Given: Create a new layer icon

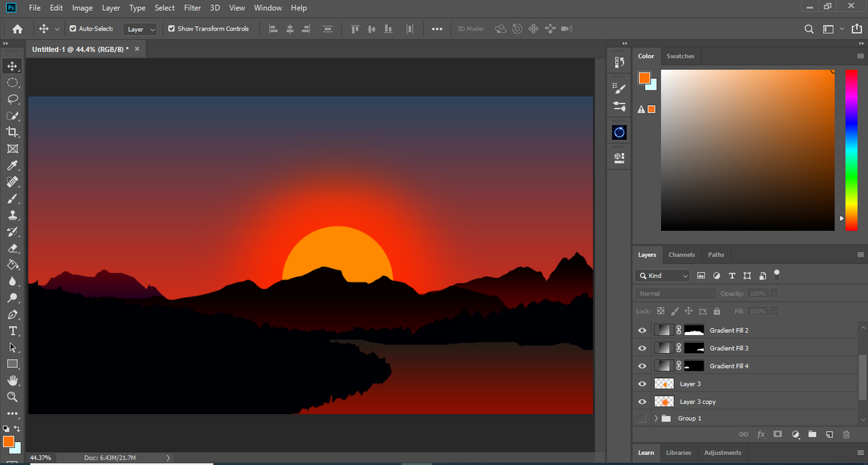Looking at the screenshot, I should coord(829,434).
